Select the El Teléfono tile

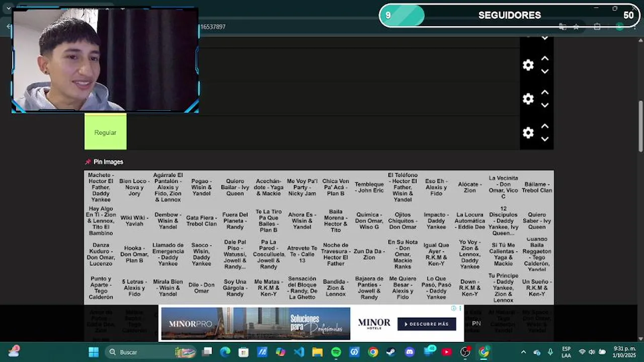tap(403, 187)
